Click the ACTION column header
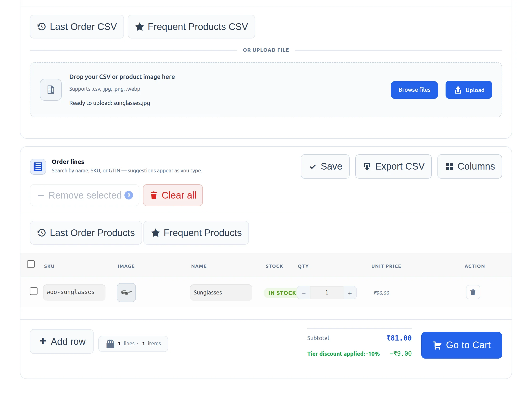Screen dimensions: 532x417 474,266
